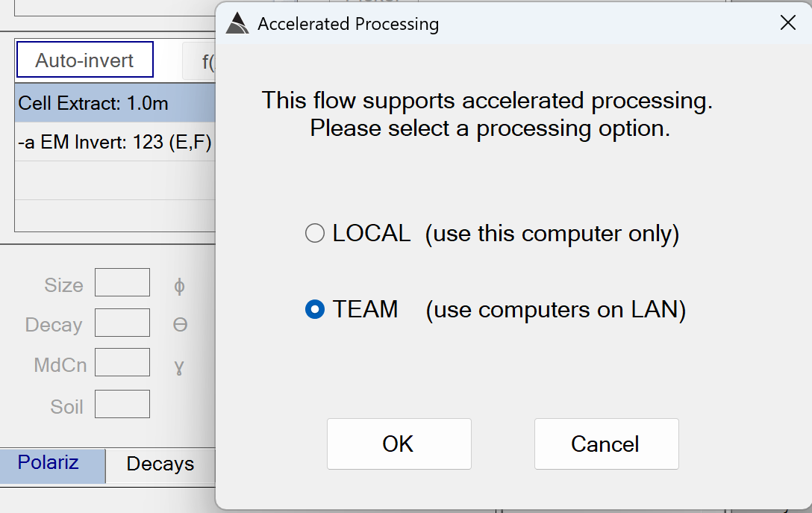Click the theta symbol beside Decay
812x513 pixels.
point(180,325)
